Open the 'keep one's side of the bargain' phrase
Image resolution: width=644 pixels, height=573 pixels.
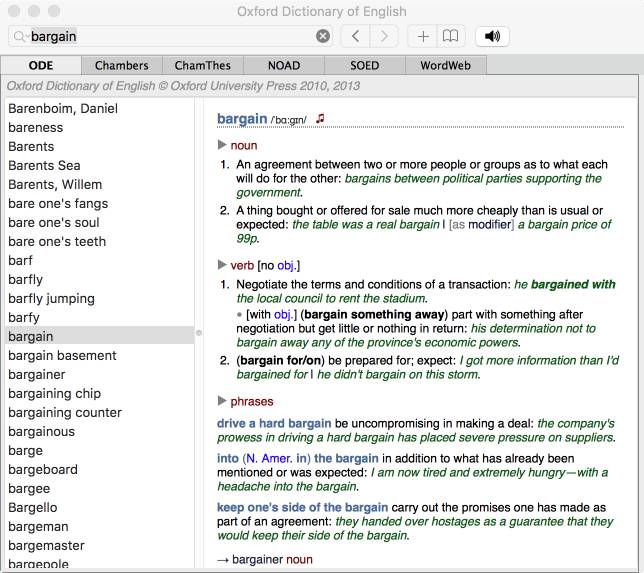pos(302,507)
